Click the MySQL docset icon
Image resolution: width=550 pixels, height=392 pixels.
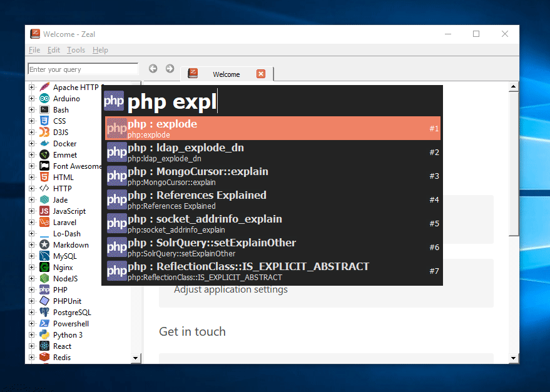pyautogui.click(x=44, y=256)
